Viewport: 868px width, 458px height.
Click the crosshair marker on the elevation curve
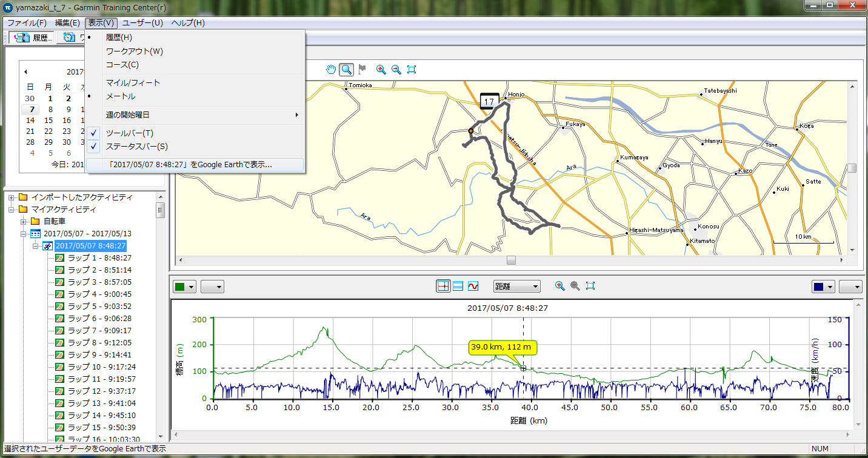click(523, 368)
